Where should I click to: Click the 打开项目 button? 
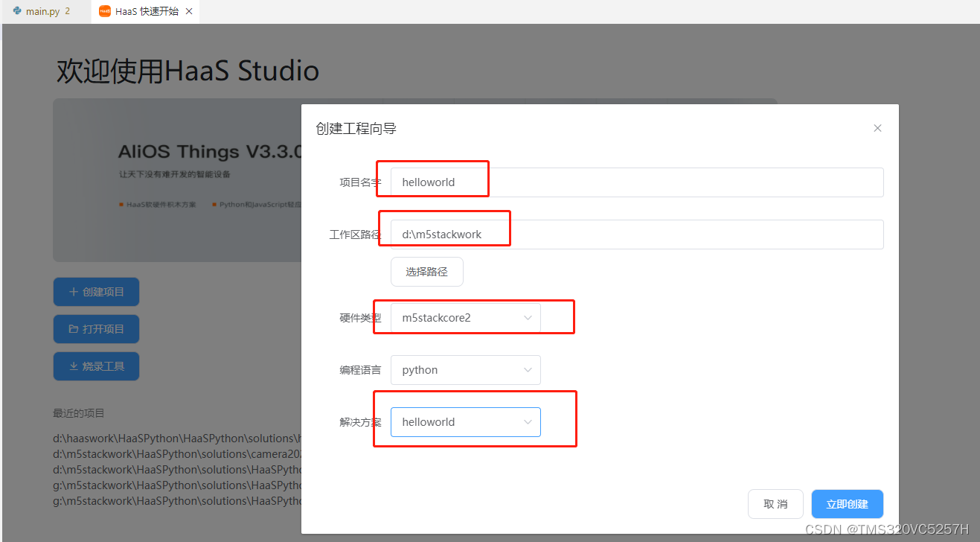click(x=96, y=329)
